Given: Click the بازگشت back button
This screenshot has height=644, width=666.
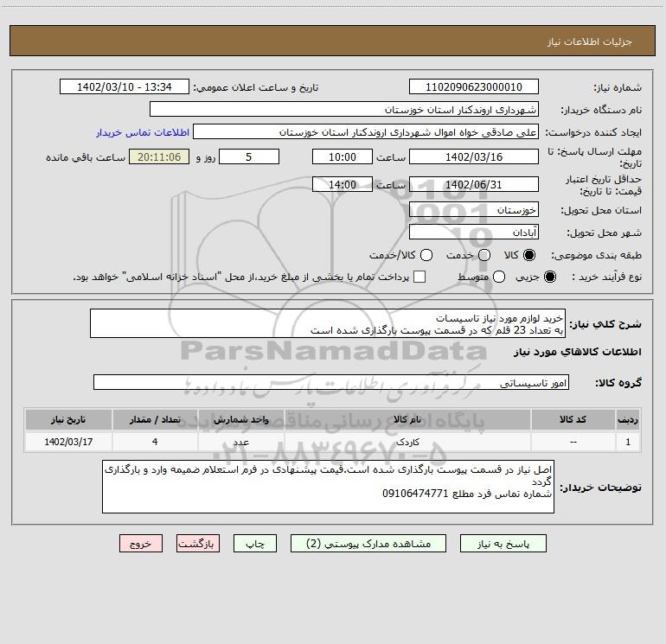Looking at the screenshot, I should pyautogui.click(x=198, y=544).
